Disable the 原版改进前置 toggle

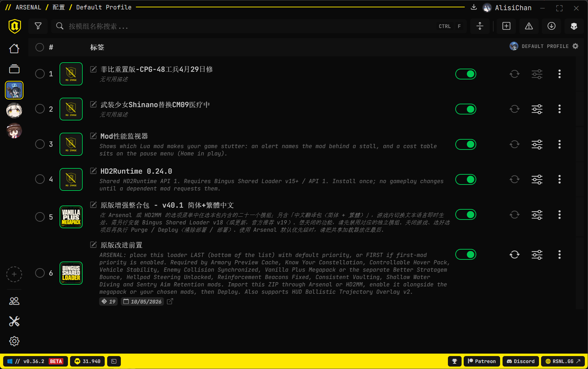point(466,255)
